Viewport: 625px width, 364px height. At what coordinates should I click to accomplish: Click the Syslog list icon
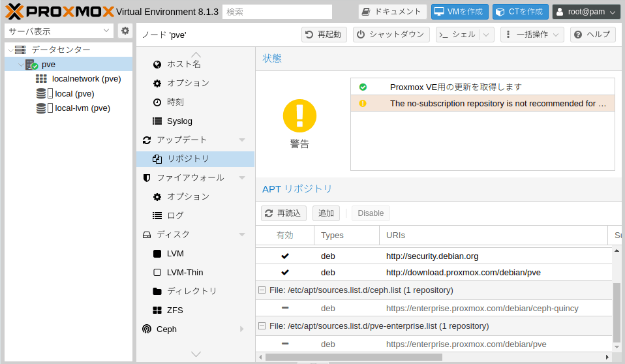pos(157,121)
